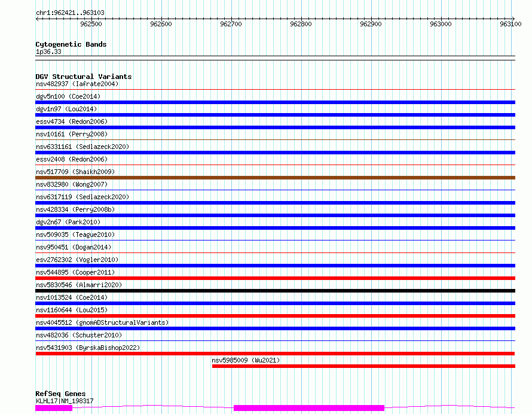532x414 pixels.
Task: Click the RefSeq Genes track title
Action: tap(60, 394)
